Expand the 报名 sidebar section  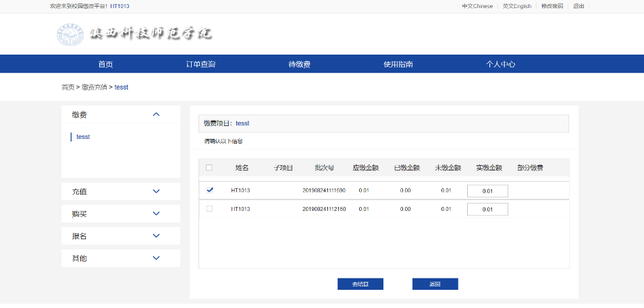click(x=156, y=236)
